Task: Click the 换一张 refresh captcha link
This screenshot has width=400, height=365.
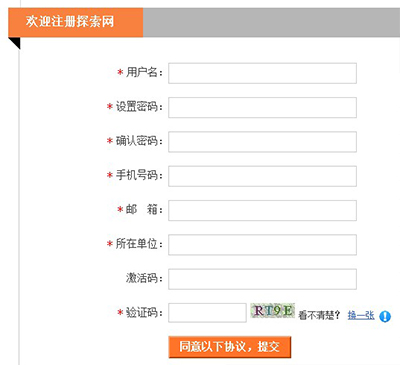Action: (x=361, y=315)
